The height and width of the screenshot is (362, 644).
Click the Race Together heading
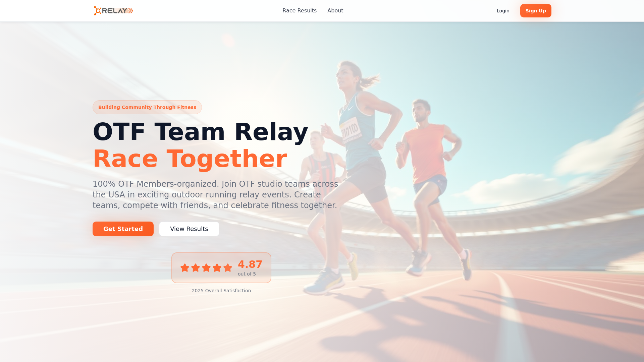point(190,159)
